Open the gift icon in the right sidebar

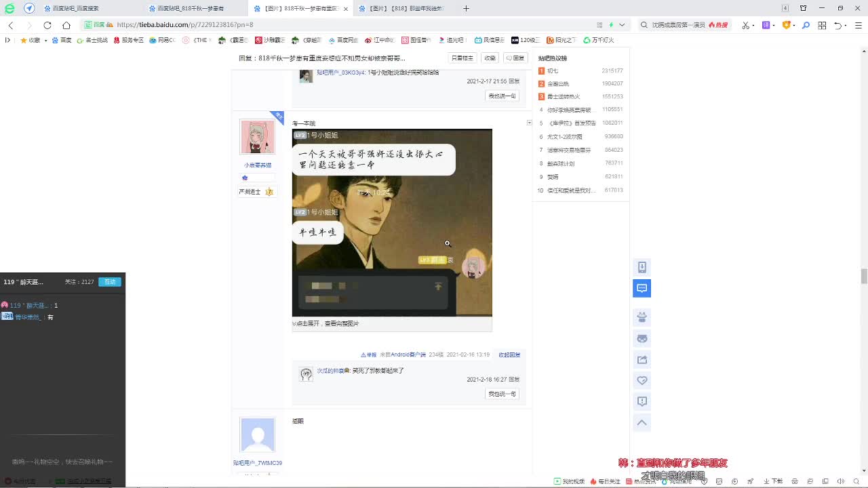[642, 317]
